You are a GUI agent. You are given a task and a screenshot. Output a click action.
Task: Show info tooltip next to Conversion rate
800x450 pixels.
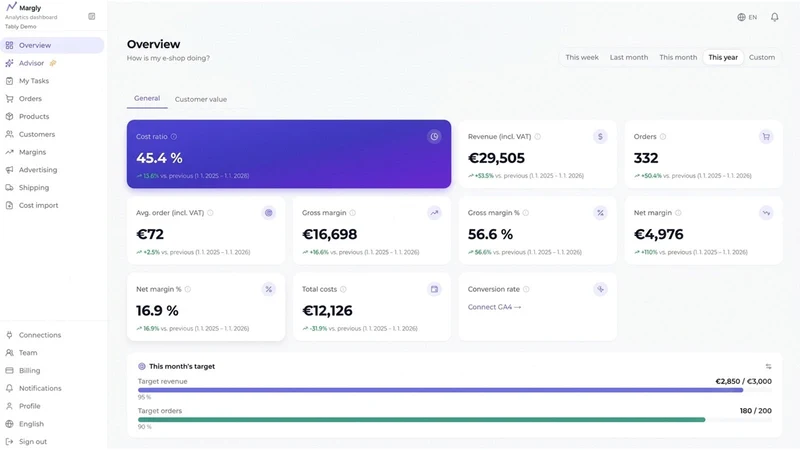pyautogui.click(x=526, y=289)
